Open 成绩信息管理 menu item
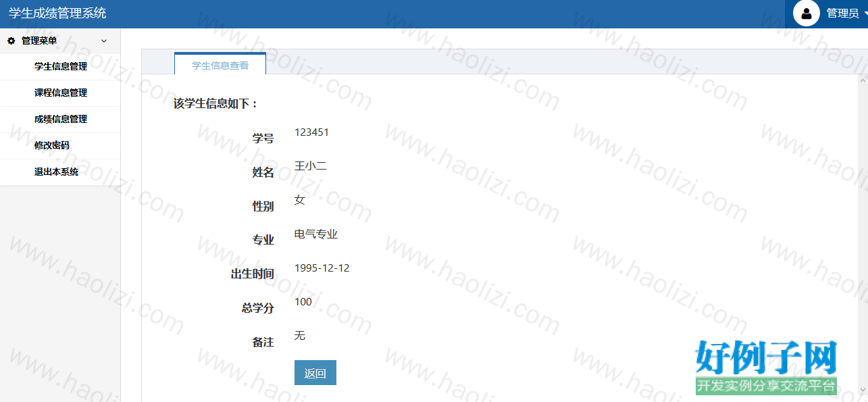868x402 pixels. pyautogui.click(x=60, y=120)
